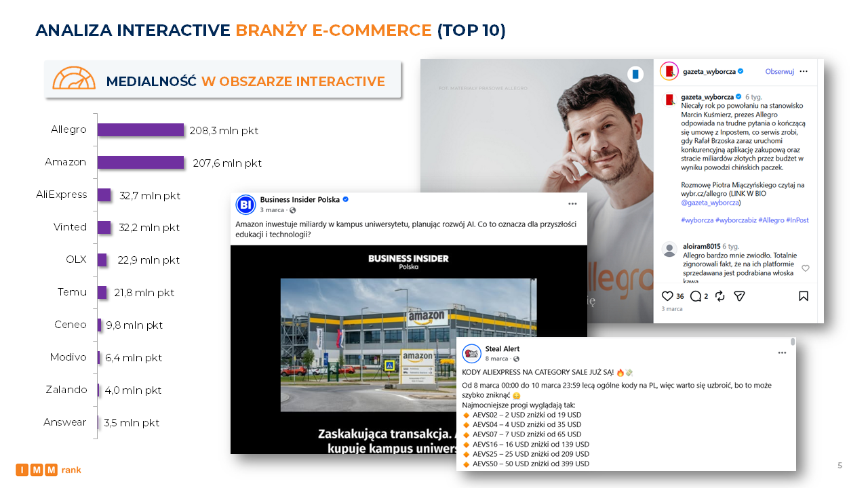Click the verified badge beside Business Insider Polska
This screenshot has height=488, width=868.
pyautogui.click(x=346, y=199)
